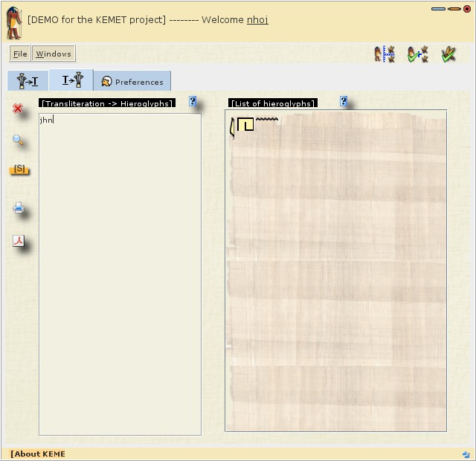This screenshot has height=461, width=476.
Task: Open the File menu
Action: point(20,54)
